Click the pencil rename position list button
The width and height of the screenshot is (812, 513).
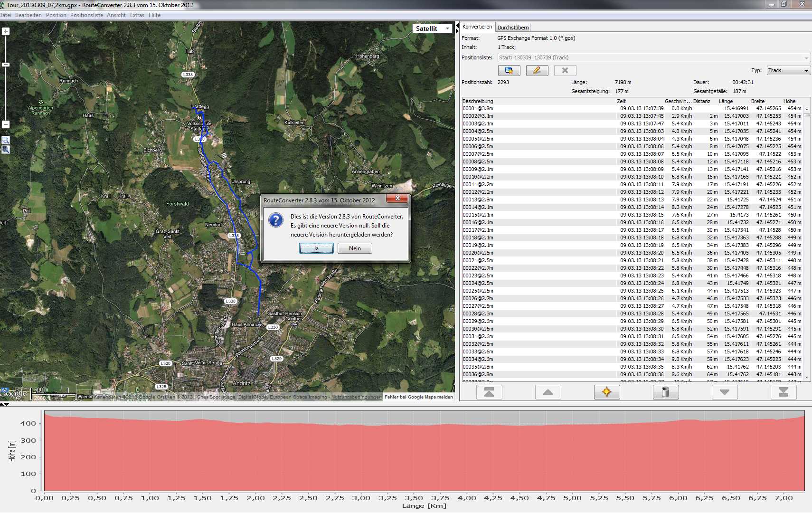pyautogui.click(x=537, y=70)
